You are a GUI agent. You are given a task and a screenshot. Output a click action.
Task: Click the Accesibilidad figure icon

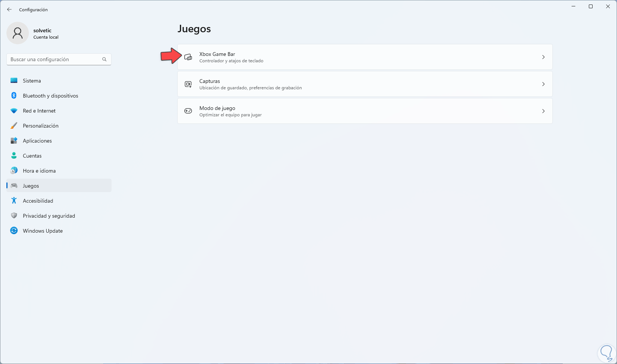(14, 201)
